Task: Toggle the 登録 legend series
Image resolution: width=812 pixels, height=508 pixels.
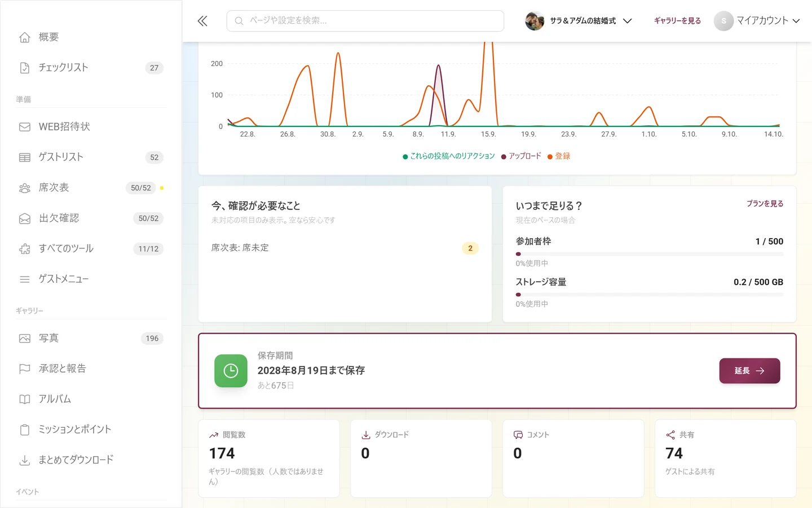Action: pyautogui.click(x=559, y=156)
